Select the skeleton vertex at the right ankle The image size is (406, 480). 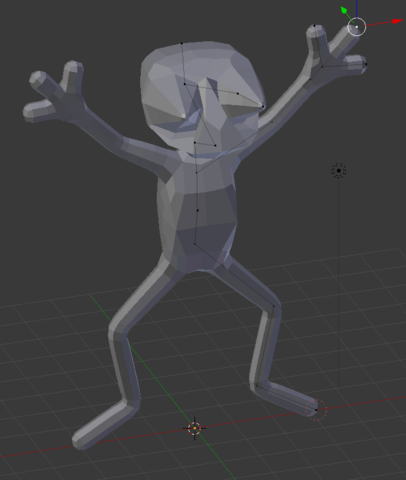(256, 386)
